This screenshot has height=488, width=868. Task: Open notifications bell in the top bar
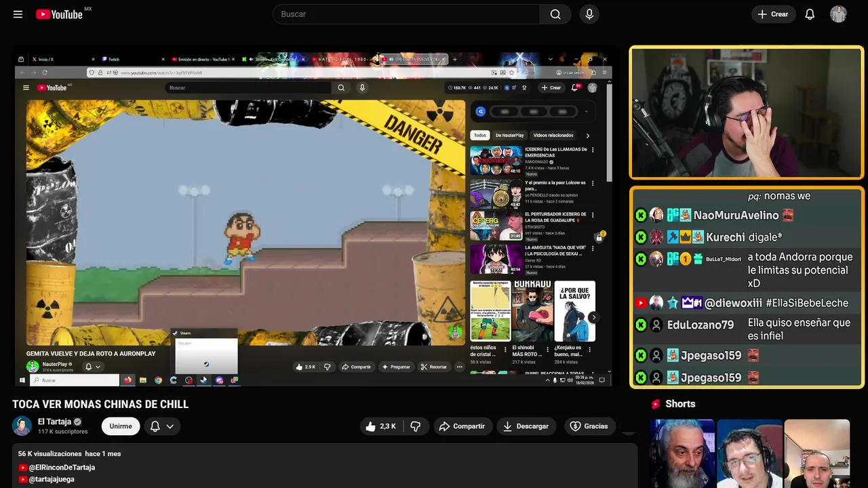[x=810, y=14]
